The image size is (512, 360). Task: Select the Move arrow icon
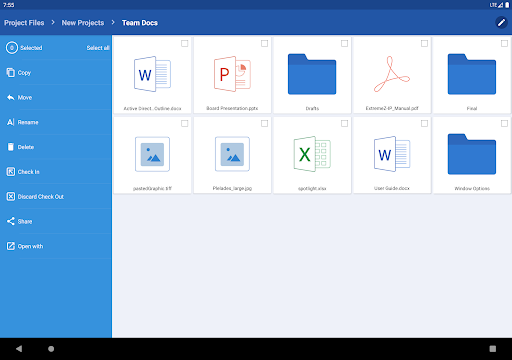click(11, 97)
